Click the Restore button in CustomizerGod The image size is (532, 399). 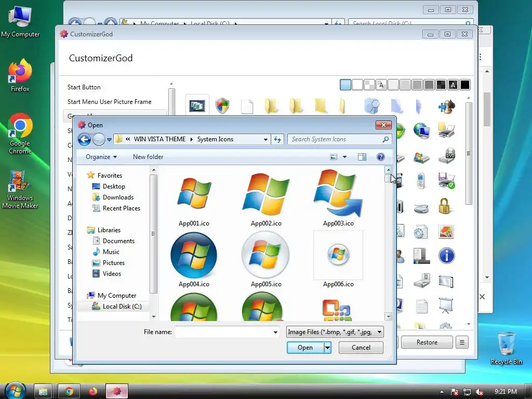427,342
